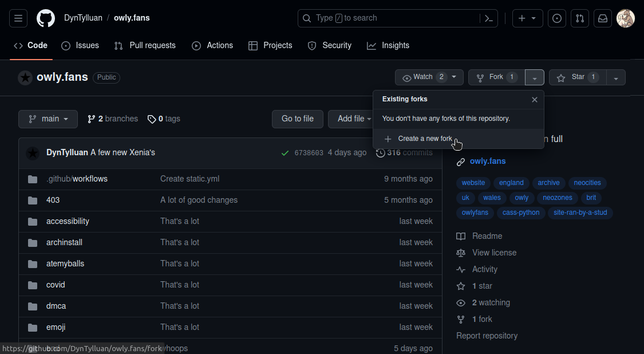The image size is (644, 354).
Task: Click the Go to file button
Action: click(x=297, y=119)
